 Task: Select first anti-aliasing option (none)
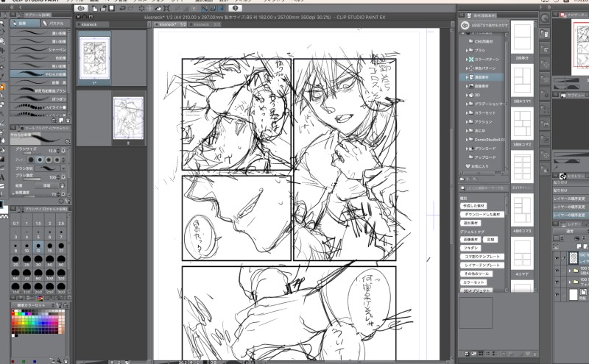coord(31,160)
